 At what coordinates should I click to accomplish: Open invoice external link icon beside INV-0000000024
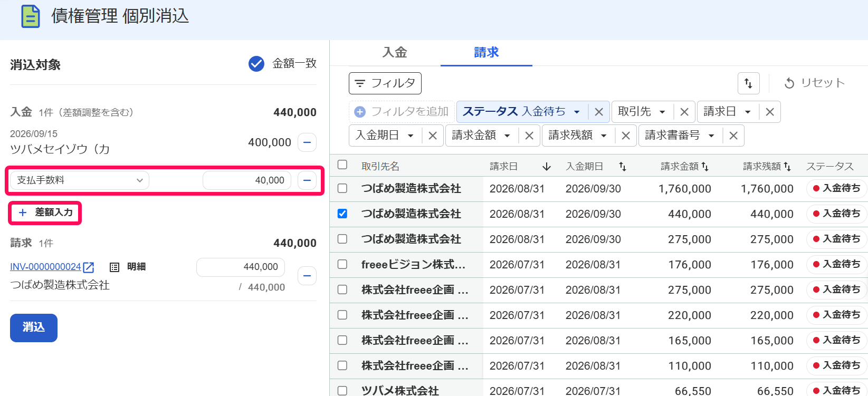coord(89,267)
